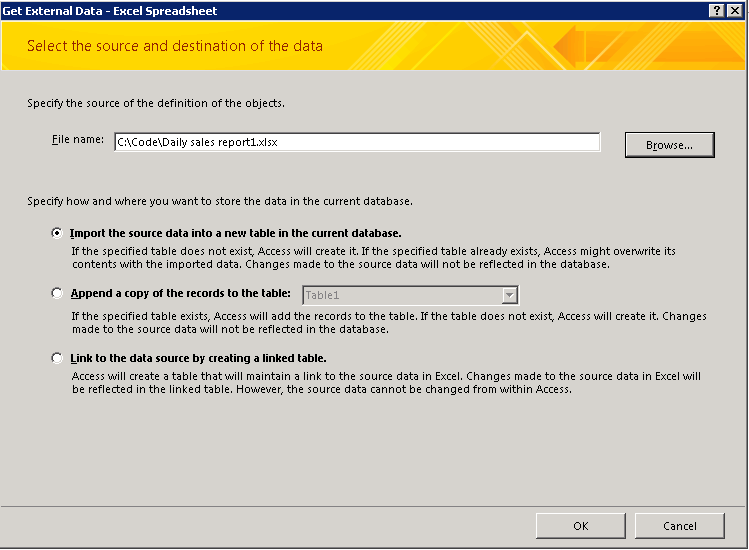Viewport: 749px width, 550px height.
Task: Open the Table1 combo box
Action: click(x=411, y=295)
